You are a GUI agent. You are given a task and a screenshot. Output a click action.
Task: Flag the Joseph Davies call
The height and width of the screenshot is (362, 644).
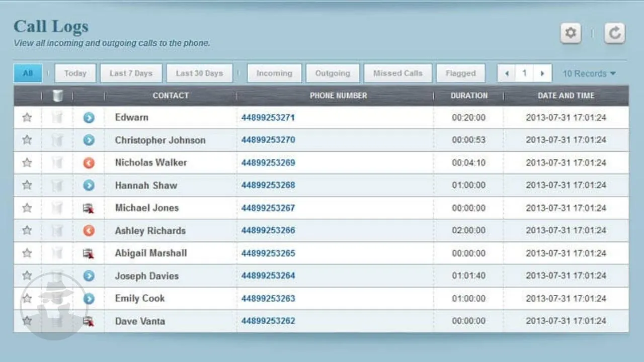(x=27, y=276)
